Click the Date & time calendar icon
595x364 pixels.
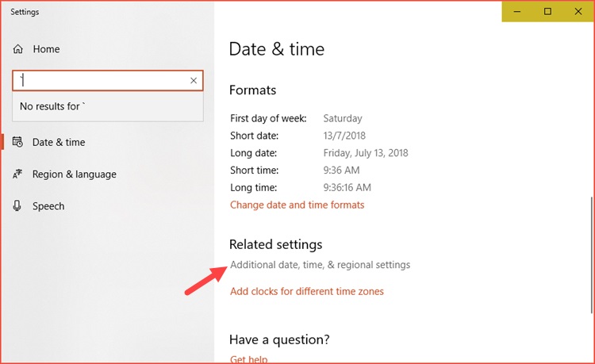click(17, 143)
